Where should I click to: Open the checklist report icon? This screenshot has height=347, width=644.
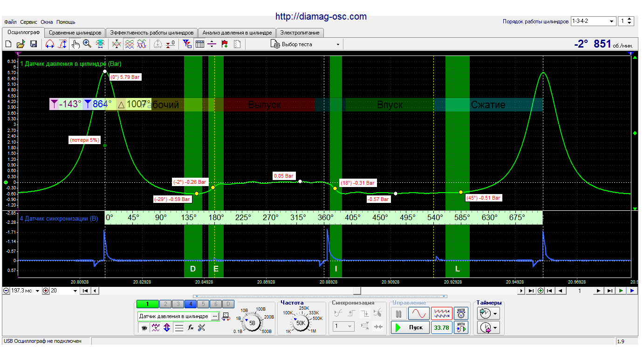click(x=237, y=44)
